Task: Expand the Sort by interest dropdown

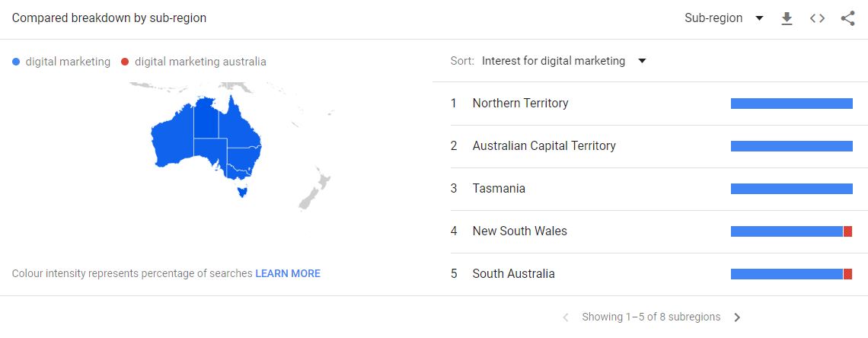Action: pos(564,61)
